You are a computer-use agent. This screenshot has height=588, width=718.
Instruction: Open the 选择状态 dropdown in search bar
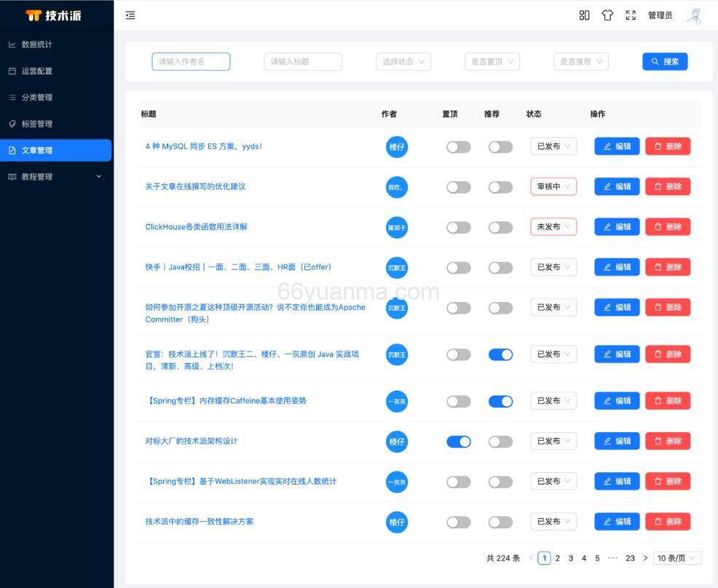coord(403,61)
